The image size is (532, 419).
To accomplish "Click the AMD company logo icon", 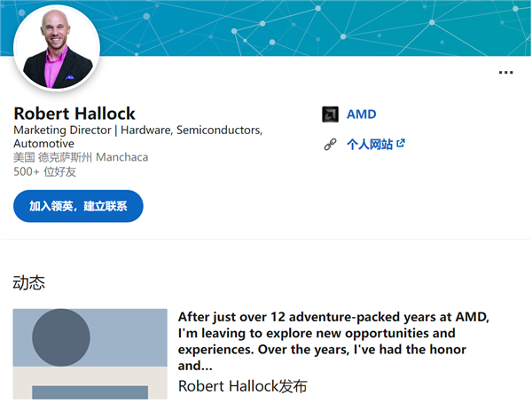I will [x=331, y=115].
